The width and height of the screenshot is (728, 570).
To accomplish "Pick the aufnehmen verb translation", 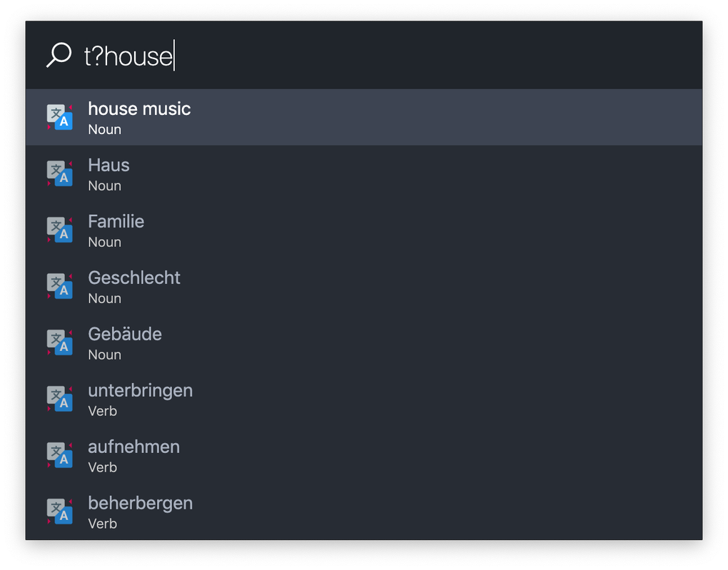I will (x=363, y=455).
